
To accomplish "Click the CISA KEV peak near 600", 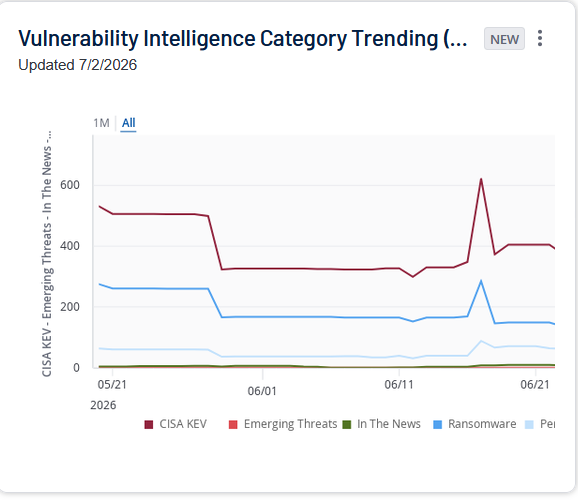I will [481, 179].
